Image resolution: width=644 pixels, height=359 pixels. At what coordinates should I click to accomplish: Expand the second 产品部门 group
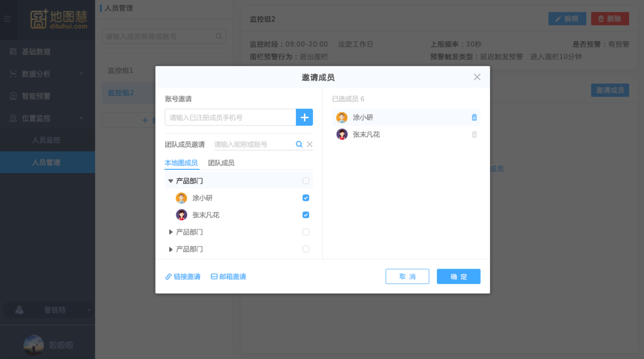171,232
